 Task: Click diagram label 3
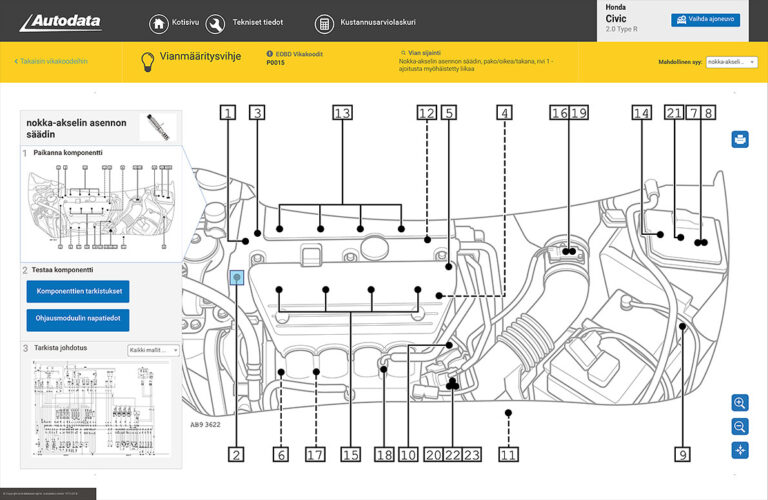[257, 113]
